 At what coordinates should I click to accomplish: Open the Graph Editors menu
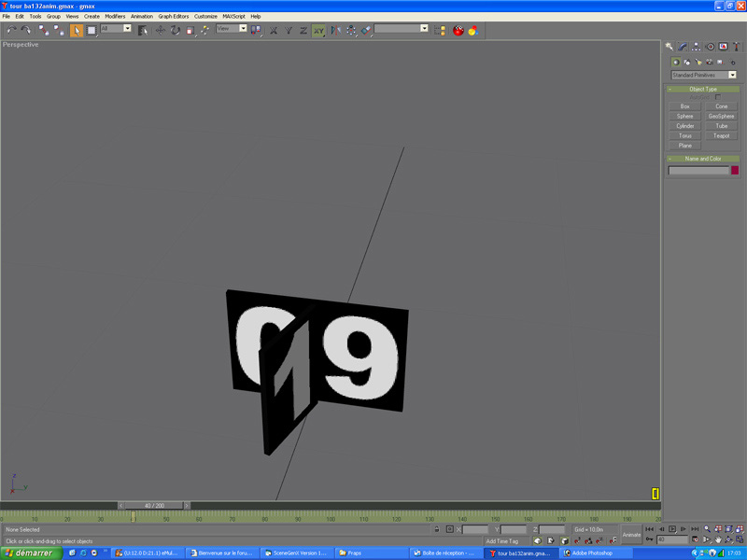coord(173,16)
